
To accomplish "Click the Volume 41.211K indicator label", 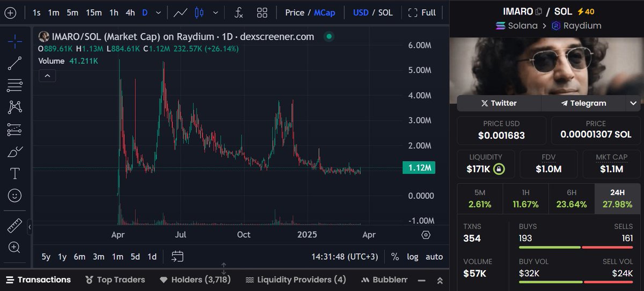I will pos(68,61).
